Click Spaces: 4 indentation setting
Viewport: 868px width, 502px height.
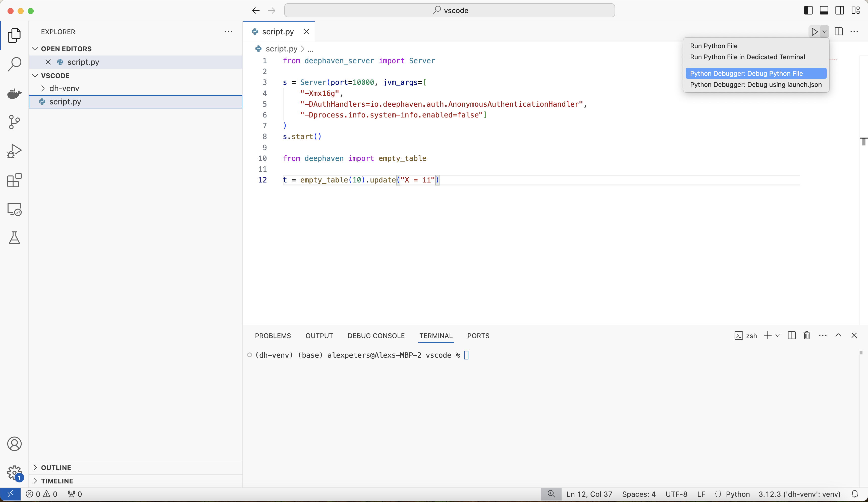click(x=639, y=494)
